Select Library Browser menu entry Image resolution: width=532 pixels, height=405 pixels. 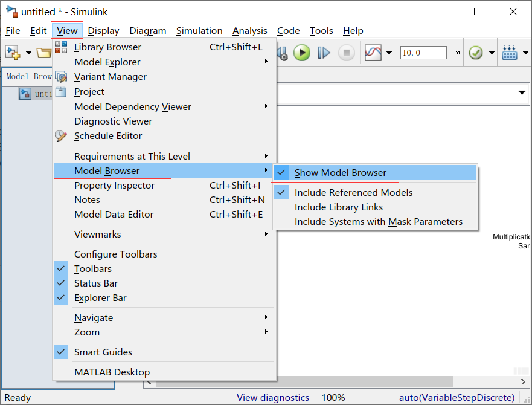point(164,47)
